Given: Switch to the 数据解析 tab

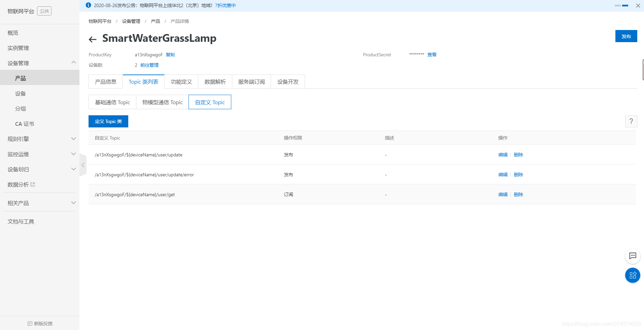Looking at the screenshot, I should (215, 82).
